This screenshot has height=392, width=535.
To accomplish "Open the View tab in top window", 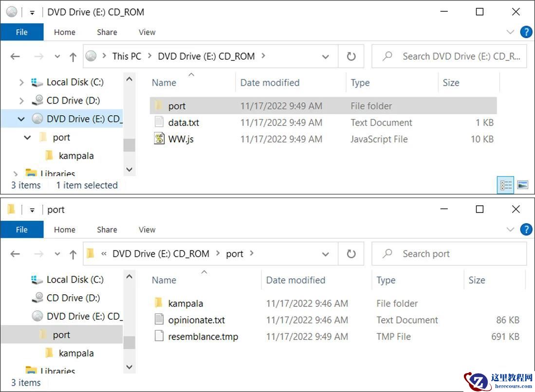I will click(147, 32).
